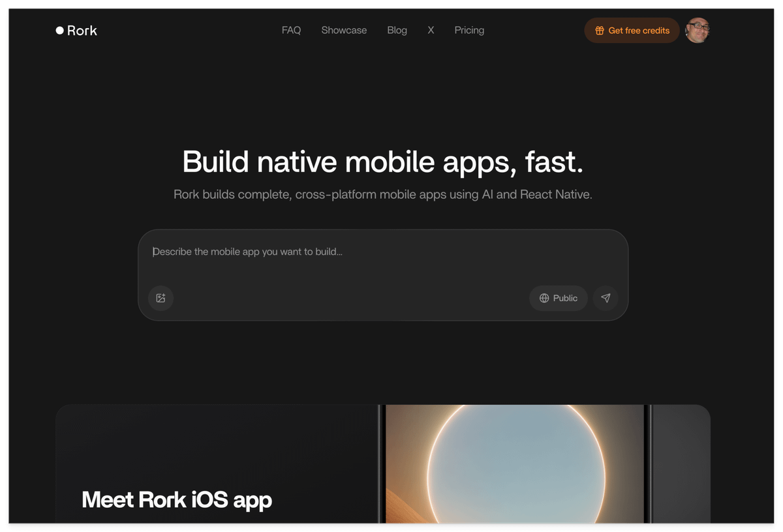The width and height of the screenshot is (783, 532).
Task: Click the Get free credits button
Action: click(632, 31)
